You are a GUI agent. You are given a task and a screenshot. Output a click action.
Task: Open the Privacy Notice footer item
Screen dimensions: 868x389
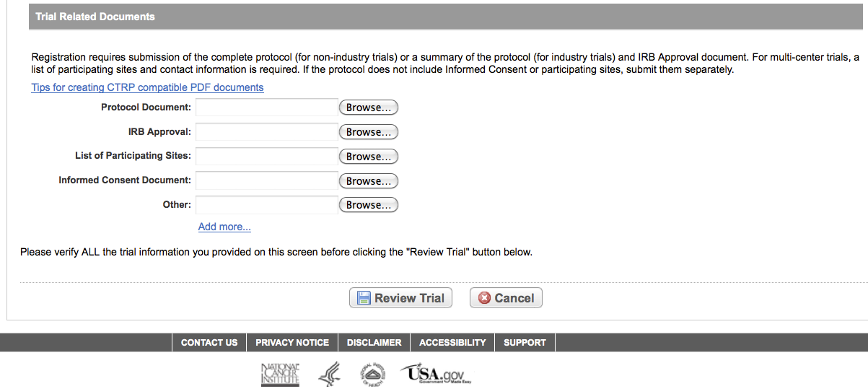[292, 343]
